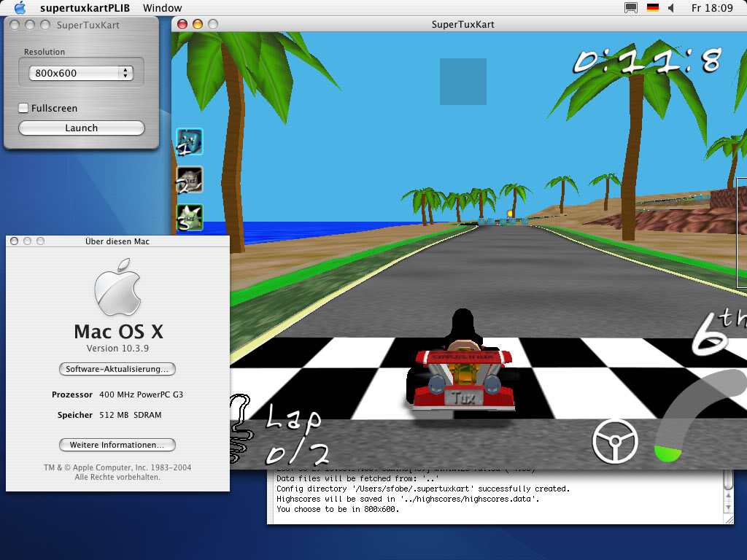Click the 512 MB SDRAM memory text
Image resolution: width=747 pixels, height=560 pixels.
(130, 415)
